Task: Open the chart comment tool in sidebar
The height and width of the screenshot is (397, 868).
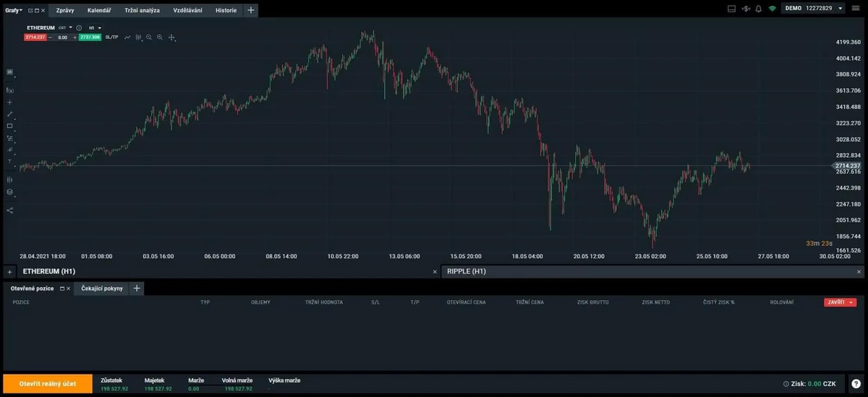Action: [9, 72]
